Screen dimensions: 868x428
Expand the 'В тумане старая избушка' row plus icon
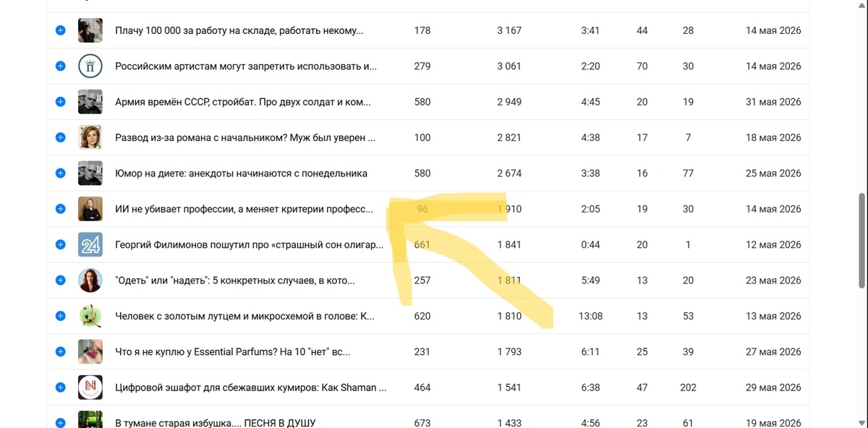point(61,423)
